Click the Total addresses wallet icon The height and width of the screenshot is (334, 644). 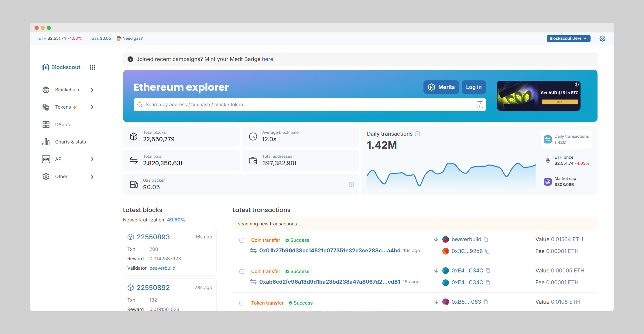pyautogui.click(x=253, y=160)
